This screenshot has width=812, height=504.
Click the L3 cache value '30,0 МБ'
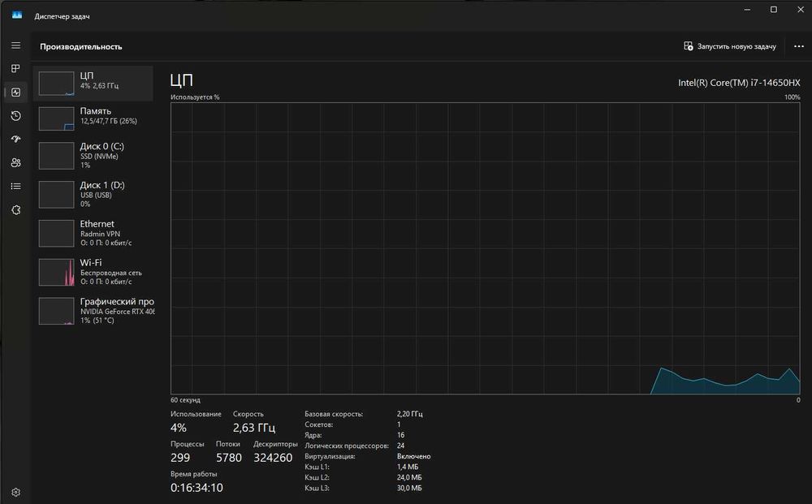409,488
